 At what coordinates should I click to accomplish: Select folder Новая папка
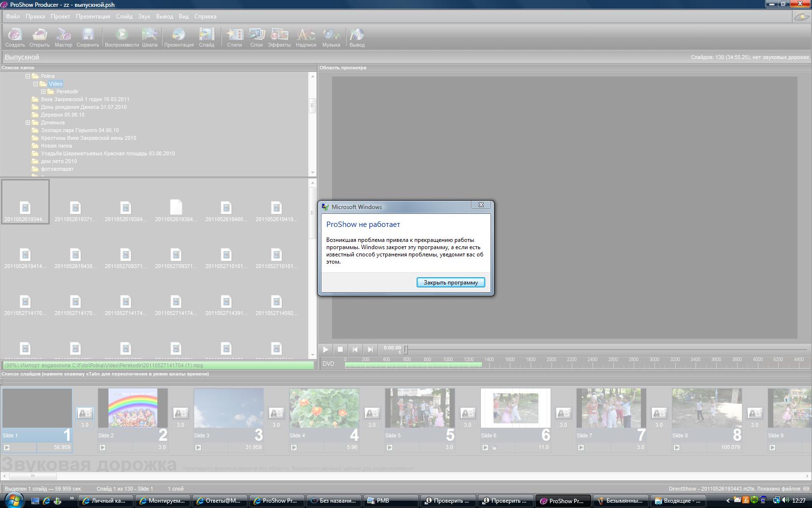point(56,146)
